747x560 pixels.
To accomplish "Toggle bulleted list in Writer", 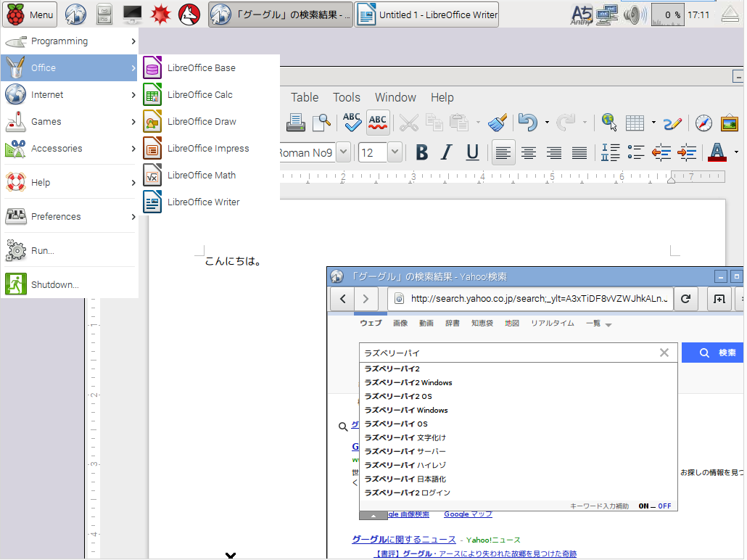I will (x=635, y=152).
